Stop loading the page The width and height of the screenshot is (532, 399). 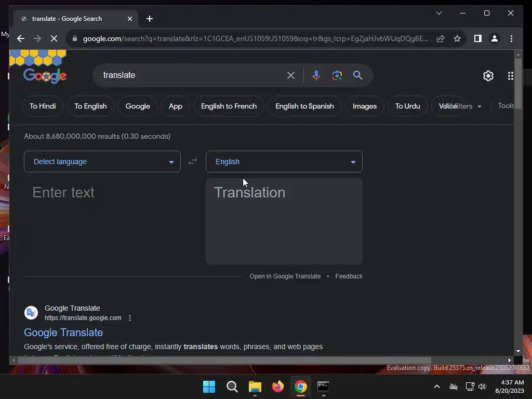point(54,38)
